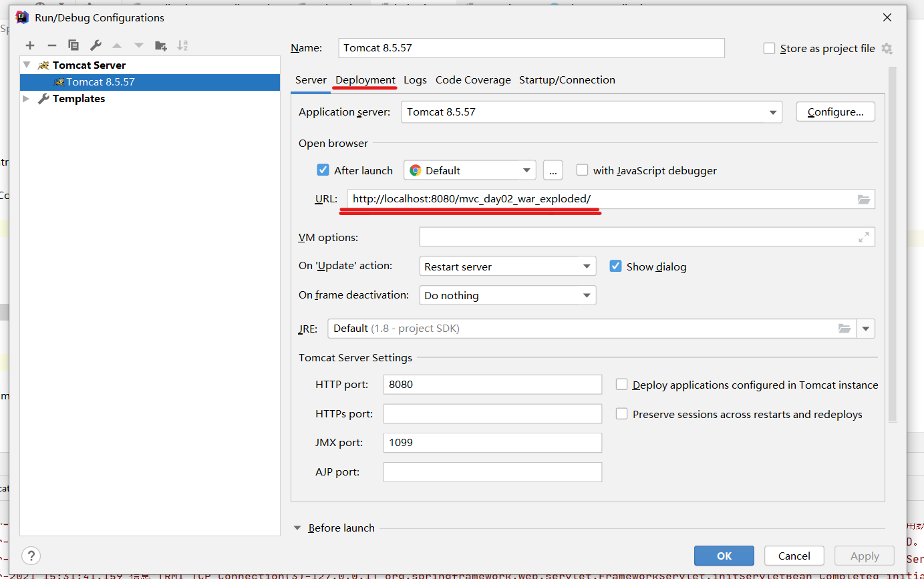Click the HTTPs port field
The width and height of the screenshot is (924, 579).
(493, 414)
